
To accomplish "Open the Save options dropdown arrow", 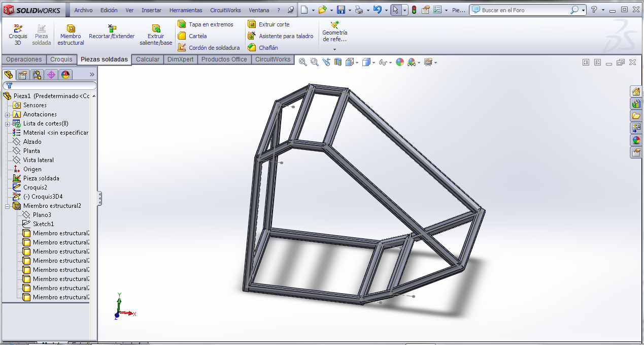I will coord(349,10).
